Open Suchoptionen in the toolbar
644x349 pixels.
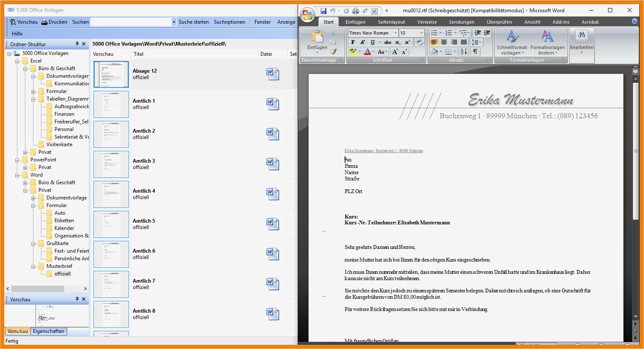point(229,22)
